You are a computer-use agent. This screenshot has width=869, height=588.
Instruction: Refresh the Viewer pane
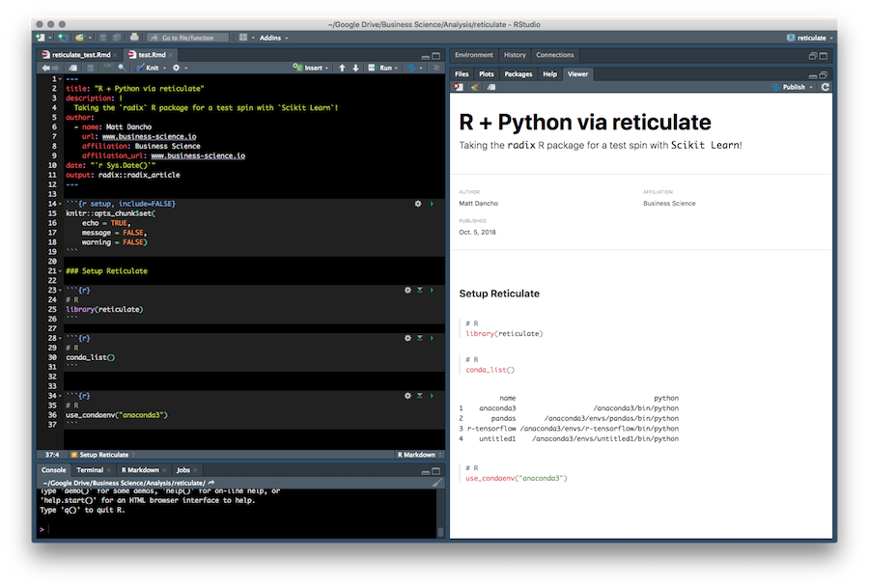click(x=826, y=87)
